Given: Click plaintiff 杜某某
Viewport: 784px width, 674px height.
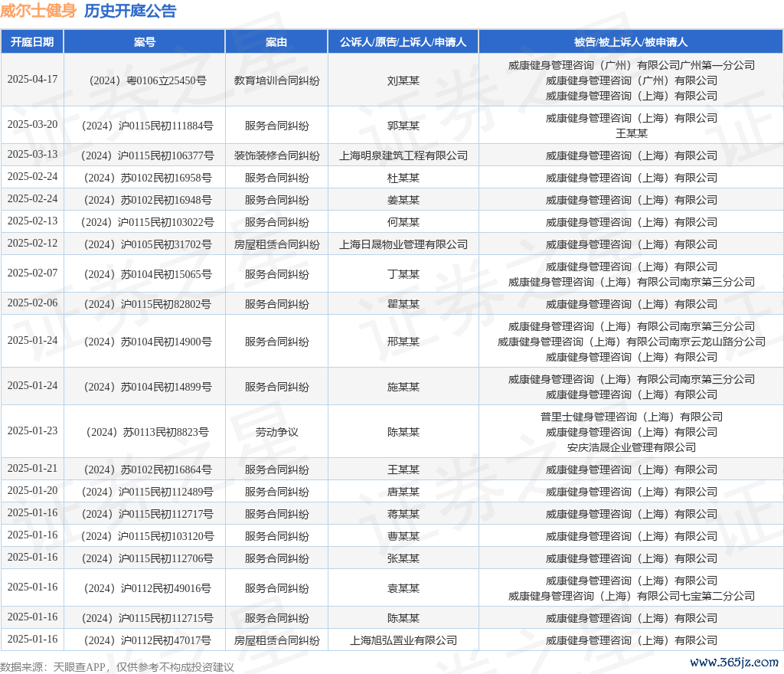Looking at the screenshot, I should [x=403, y=178].
